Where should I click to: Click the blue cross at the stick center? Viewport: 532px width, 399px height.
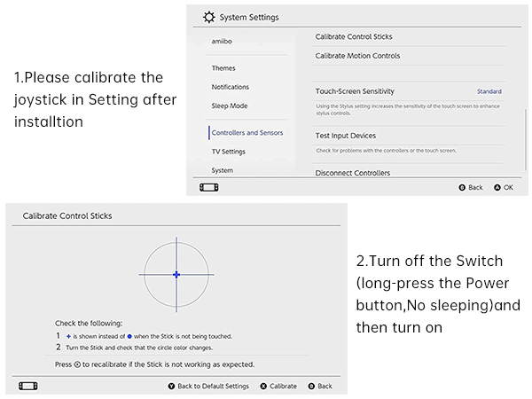pos(176,275)
